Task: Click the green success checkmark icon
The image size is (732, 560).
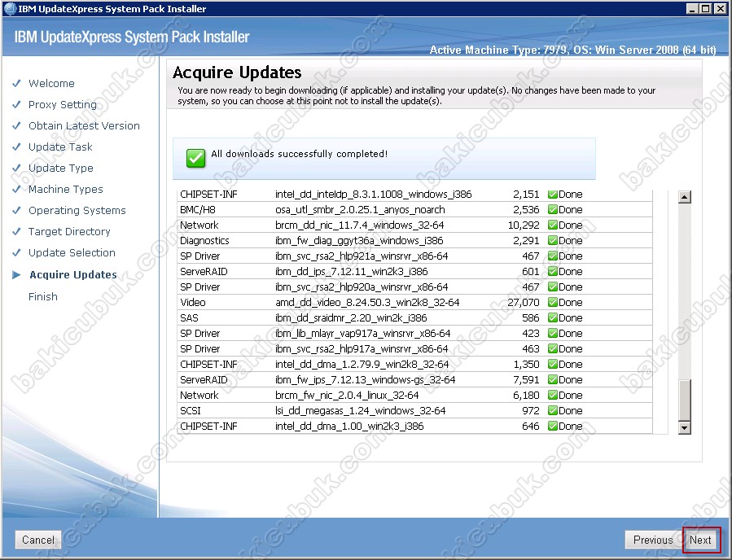Action: tap(195, 158)
